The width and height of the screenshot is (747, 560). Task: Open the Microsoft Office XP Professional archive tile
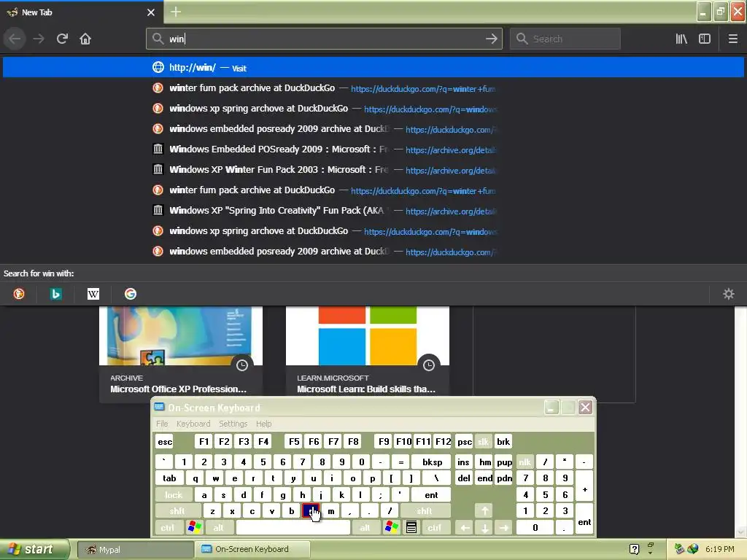pos(181,351)
